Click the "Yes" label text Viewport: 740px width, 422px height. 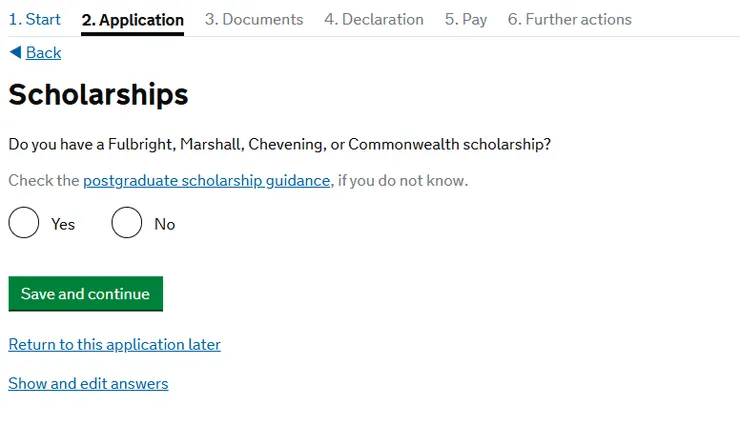click(x=63, y=224)
